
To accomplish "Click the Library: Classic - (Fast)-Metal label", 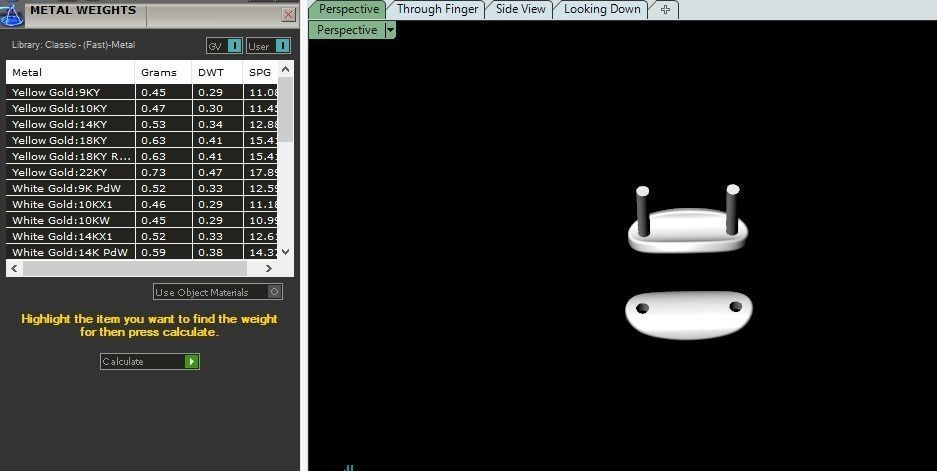I will coord(74,45).
